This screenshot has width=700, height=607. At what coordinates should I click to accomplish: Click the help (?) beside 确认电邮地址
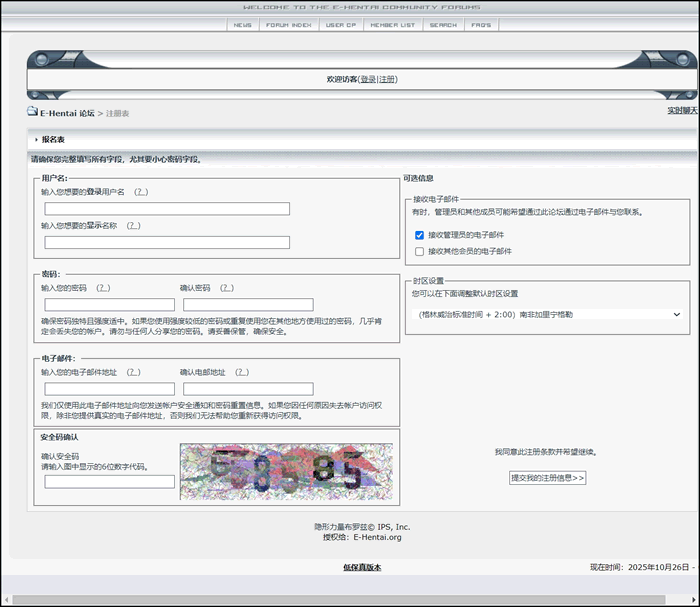coord(242,372)
